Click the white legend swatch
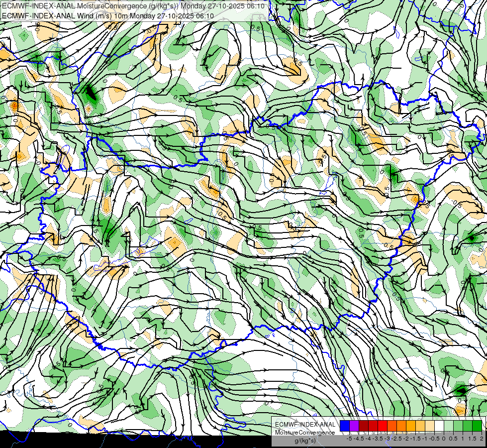Viewport: 487px width, 448px height. click(x=439, y=426)
